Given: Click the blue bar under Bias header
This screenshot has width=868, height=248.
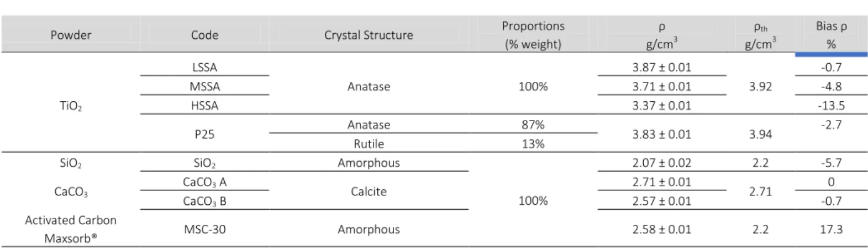Looking at the screenshot, I should (x=832, y=54).
